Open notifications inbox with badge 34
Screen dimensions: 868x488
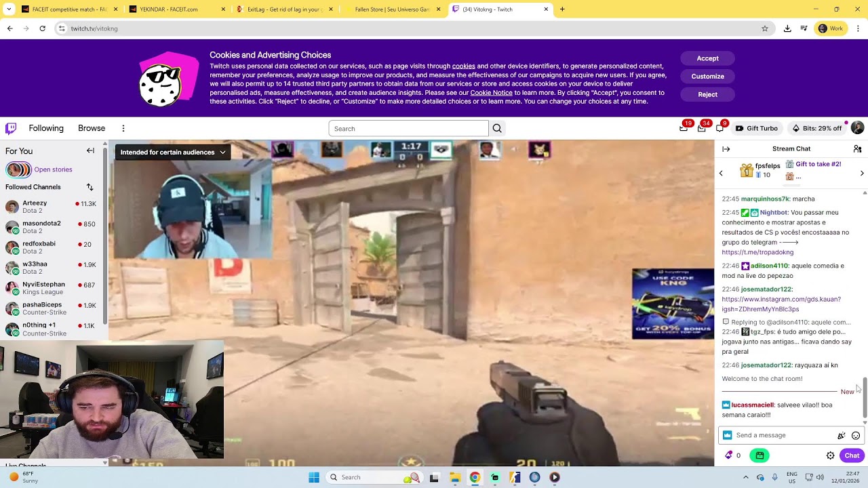click(x=702, y=128)
